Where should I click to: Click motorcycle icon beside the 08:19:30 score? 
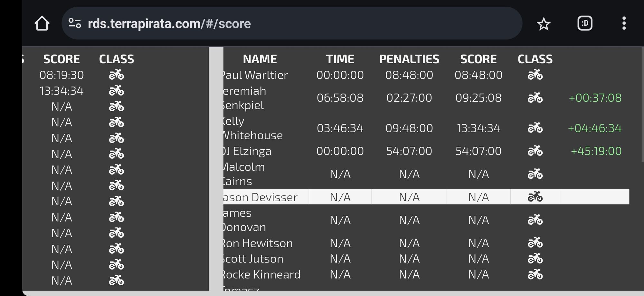pyautogui.click(x=116, y=75)
